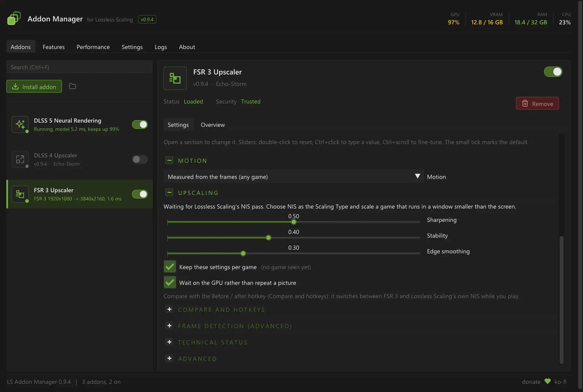This screenshot has height=392, width=583.
Task: Select the DLSS 5 Neural Rendering addon name
Action: 68,120
